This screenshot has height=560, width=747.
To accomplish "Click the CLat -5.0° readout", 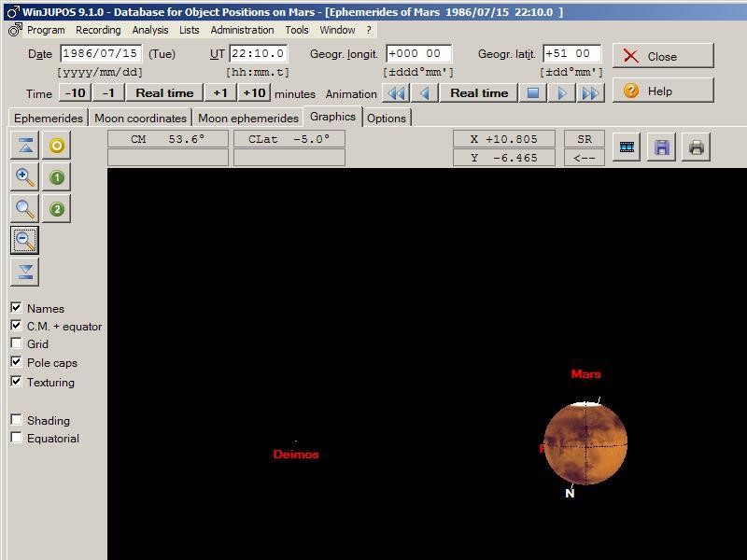I will 289,139.
